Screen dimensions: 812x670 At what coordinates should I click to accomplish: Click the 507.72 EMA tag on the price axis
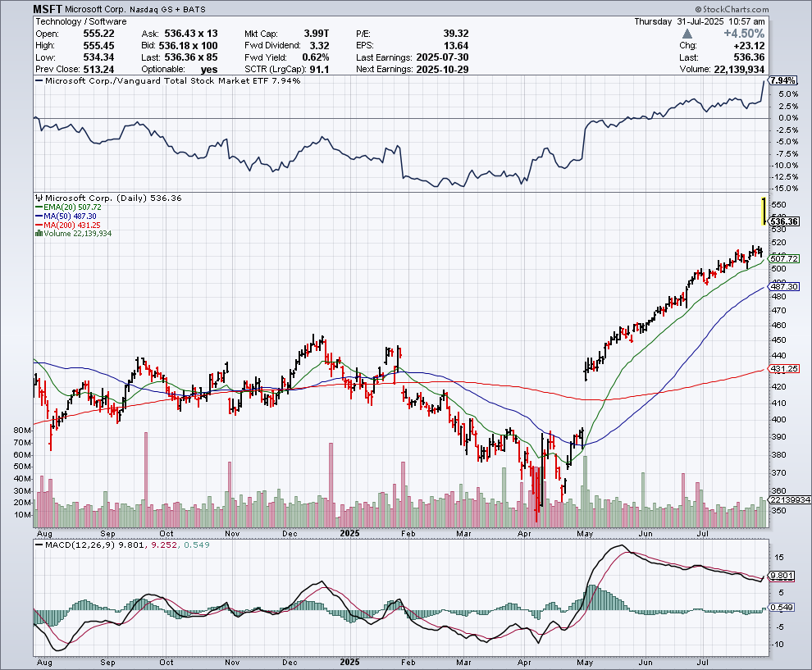tap(784, 258)
